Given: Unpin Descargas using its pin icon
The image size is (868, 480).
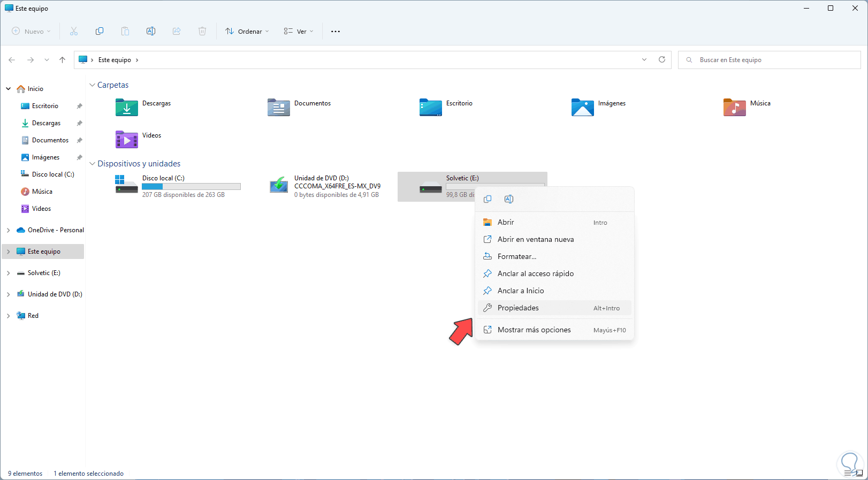Looking at the screenshot, I should [x=79, y=123].
